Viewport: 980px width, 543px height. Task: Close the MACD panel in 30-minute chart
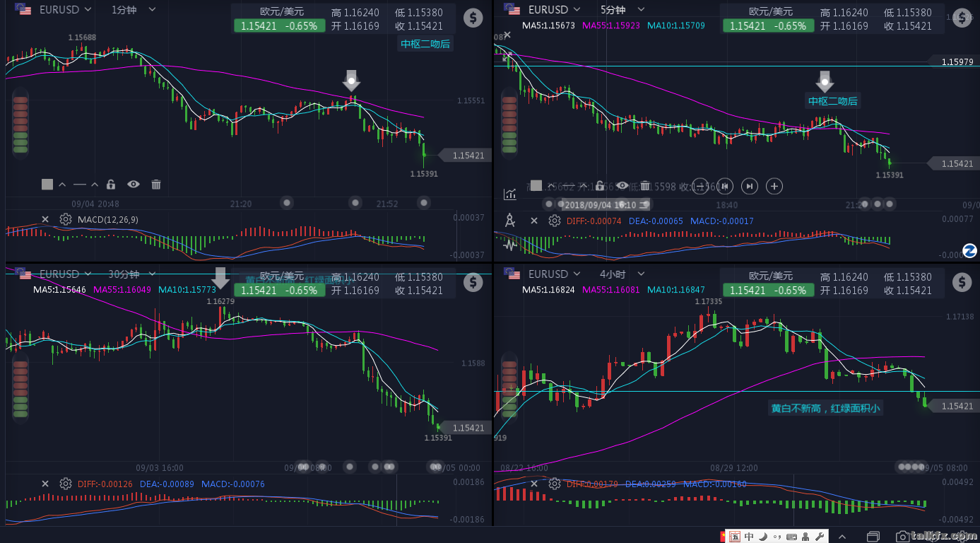45,484
